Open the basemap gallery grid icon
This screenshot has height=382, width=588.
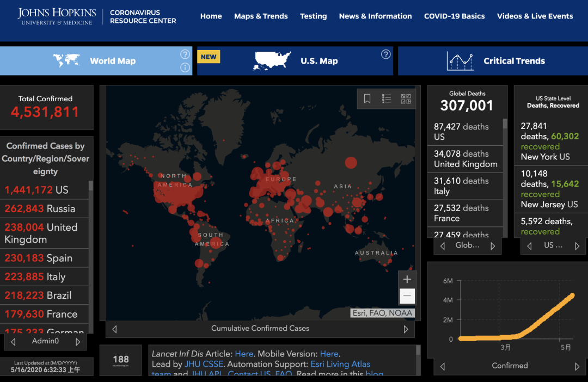[x=406, y=98]
